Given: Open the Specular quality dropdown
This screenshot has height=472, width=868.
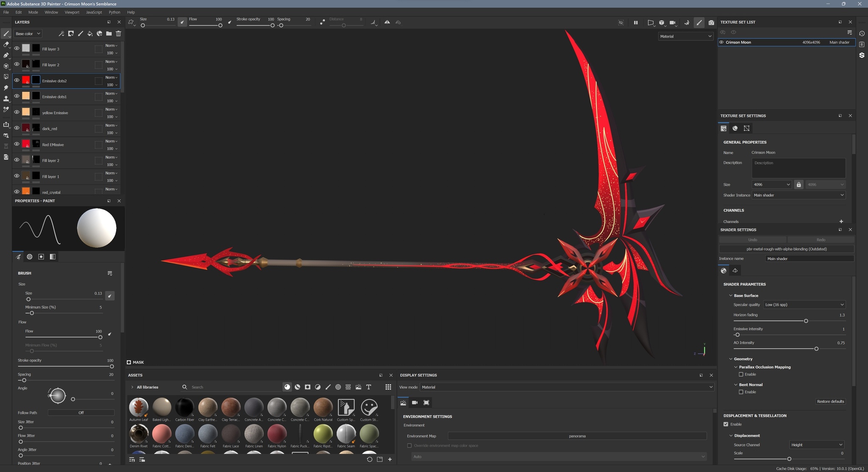Looking at the screenshot, I should pyautogui.click(x=804, y=304).
